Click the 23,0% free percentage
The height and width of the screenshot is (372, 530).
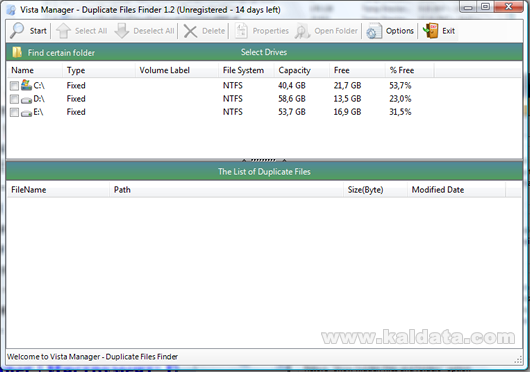point(400,99)
